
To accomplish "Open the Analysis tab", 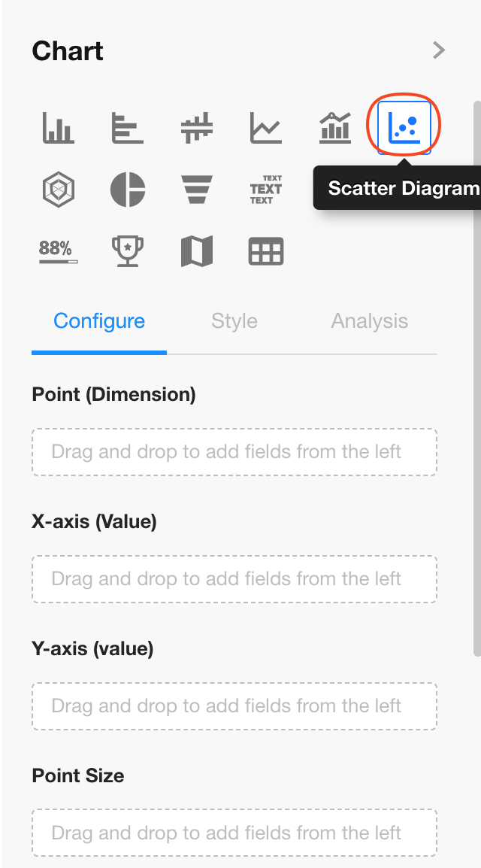I will point(370,321).
